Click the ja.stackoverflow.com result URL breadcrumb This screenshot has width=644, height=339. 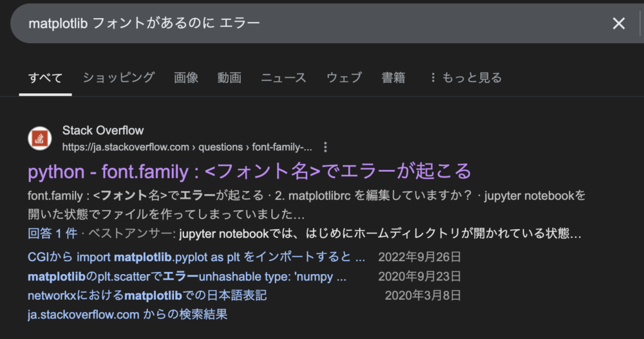[x=187, y=147]
